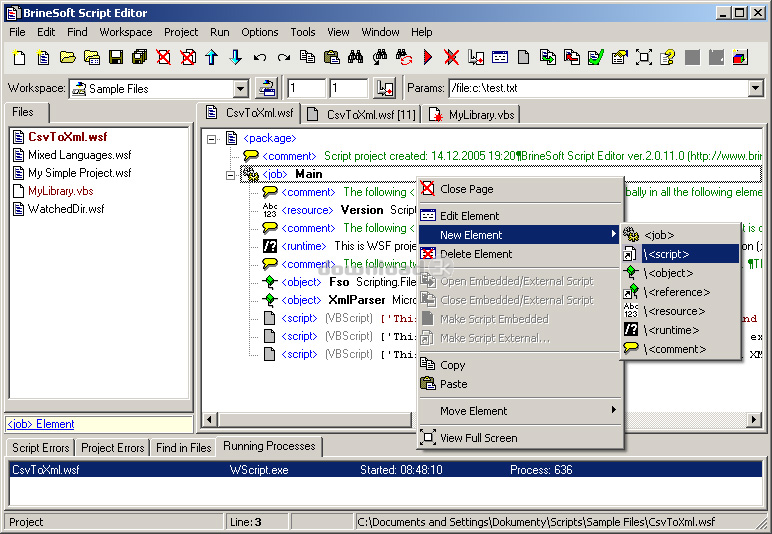Open the Workspace dropdown list

(240, 89)
